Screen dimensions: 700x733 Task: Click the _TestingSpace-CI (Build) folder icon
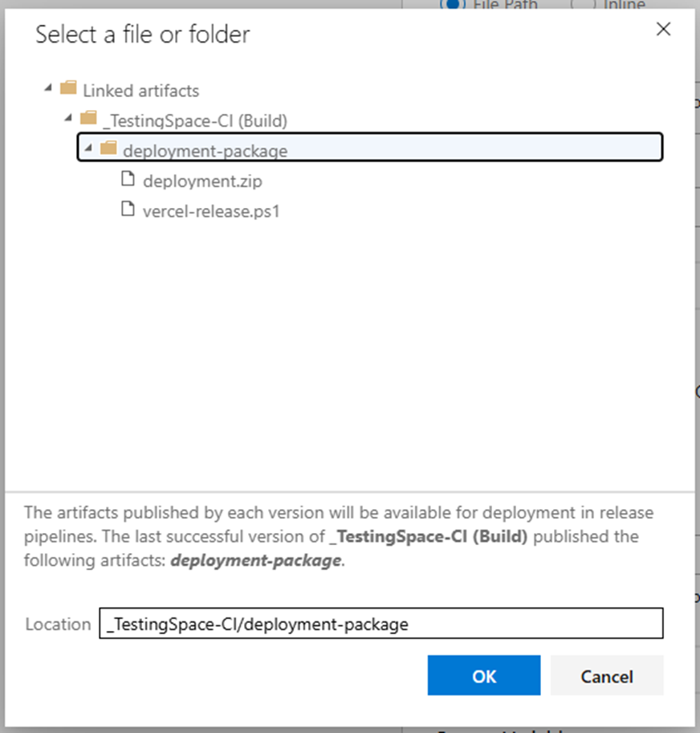88,119
